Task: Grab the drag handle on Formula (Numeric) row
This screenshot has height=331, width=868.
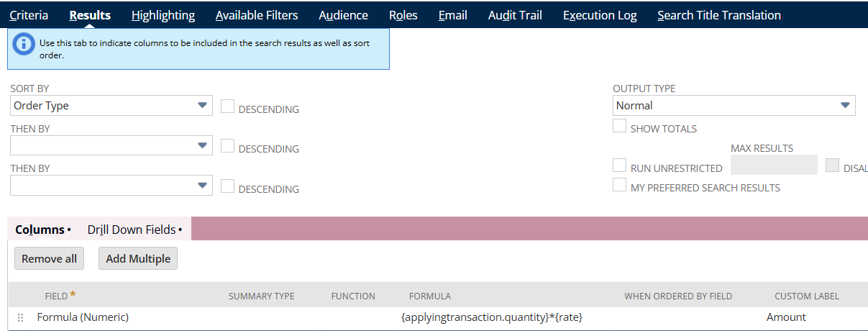Action: [20, 317]
